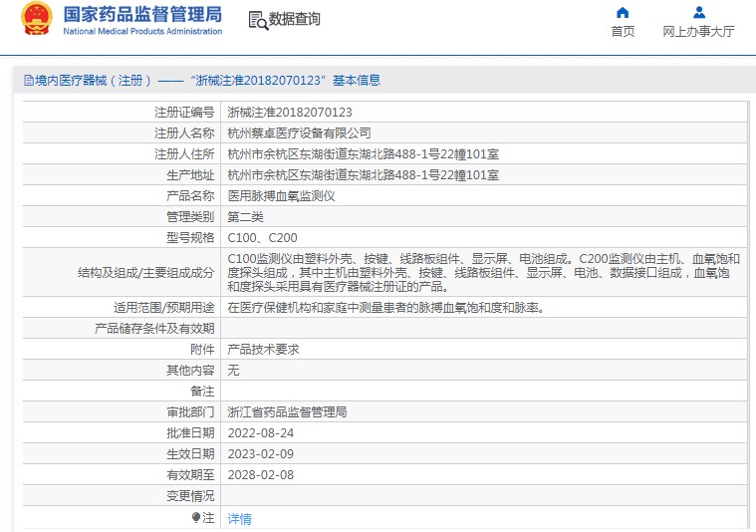The width and height of the screenshot is (756, 532).
Task: Click the label 备注
Action: (202, 392)
